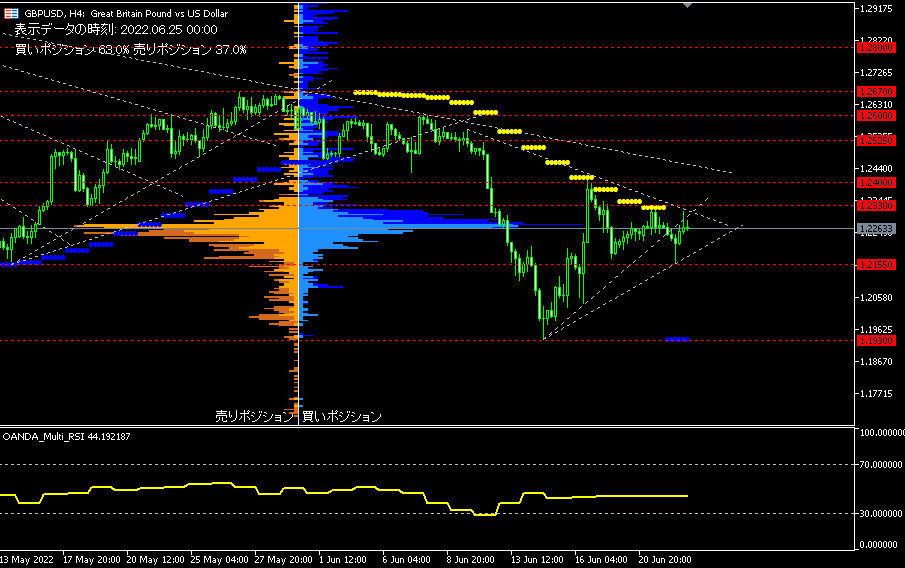Click the 70.000000 RSI scale value
This screenshot has height=568, width=905.
point(881,464)
